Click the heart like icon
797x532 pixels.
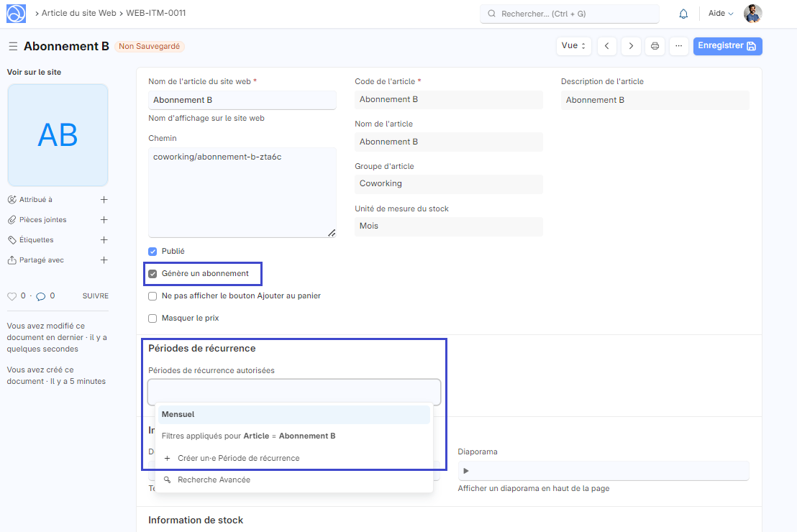(12, 296)
